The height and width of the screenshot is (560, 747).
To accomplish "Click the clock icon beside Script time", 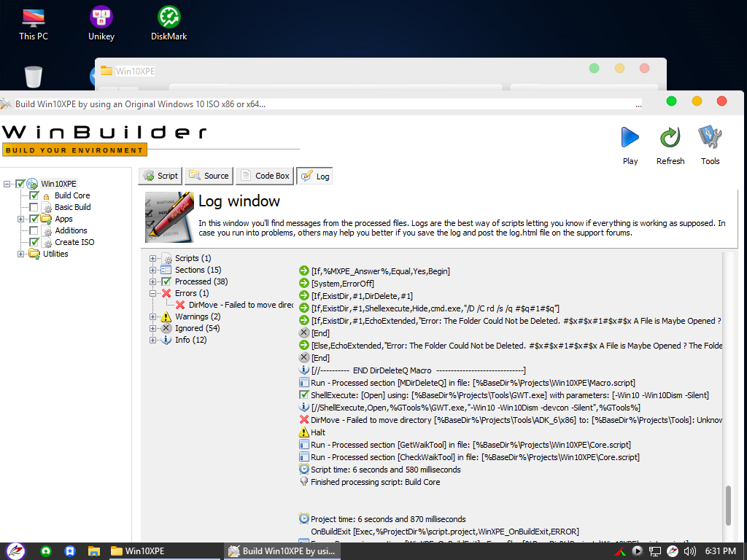I will [304, 469].
